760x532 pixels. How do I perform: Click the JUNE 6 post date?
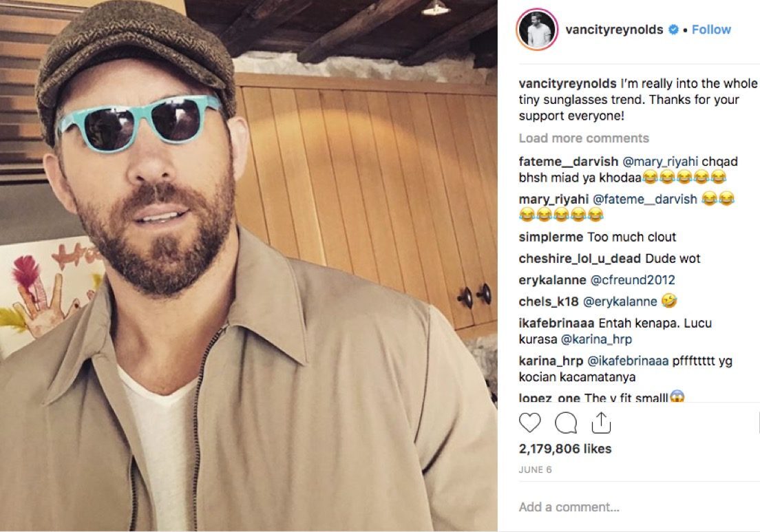[x=535, y=470]
